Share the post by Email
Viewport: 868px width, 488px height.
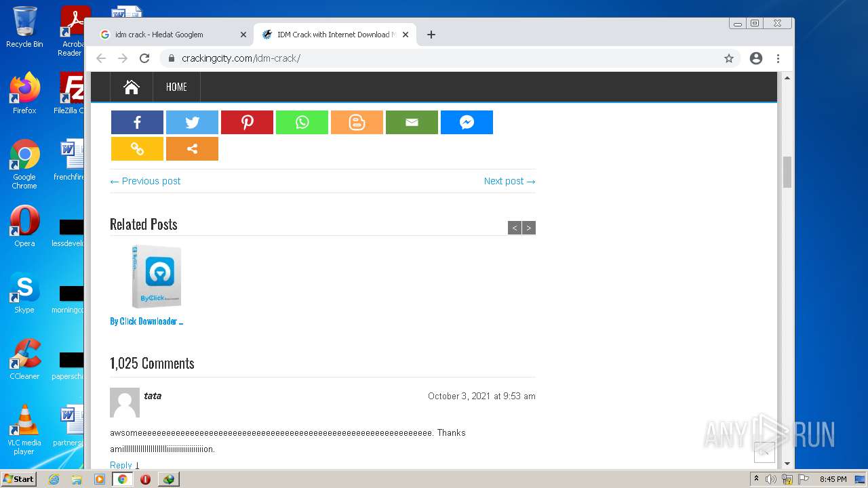[412, 122]
